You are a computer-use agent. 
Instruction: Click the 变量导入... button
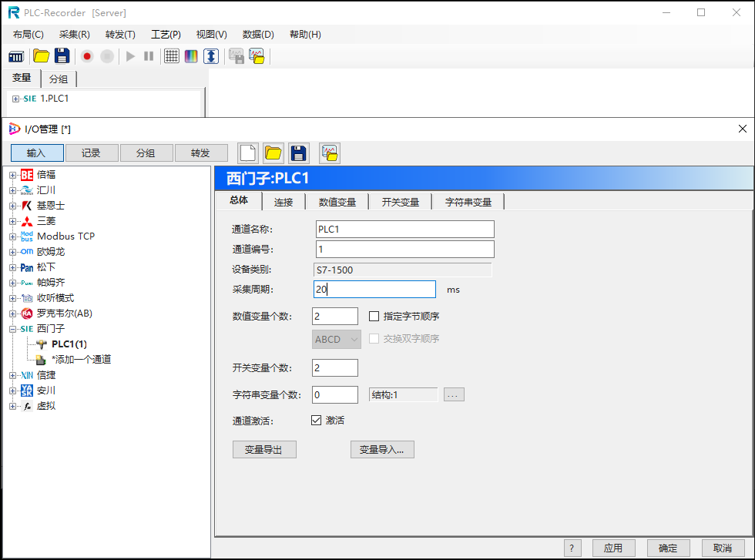click(x=382, y=449)
